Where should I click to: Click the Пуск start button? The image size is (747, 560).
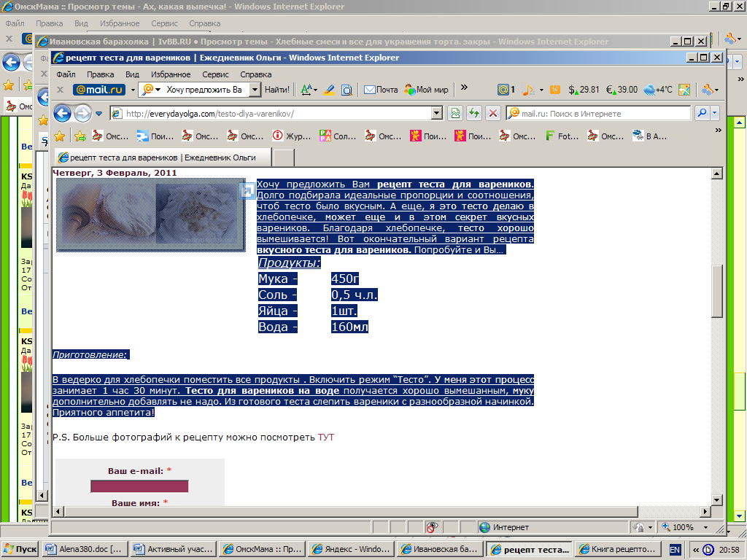point(20,549)
